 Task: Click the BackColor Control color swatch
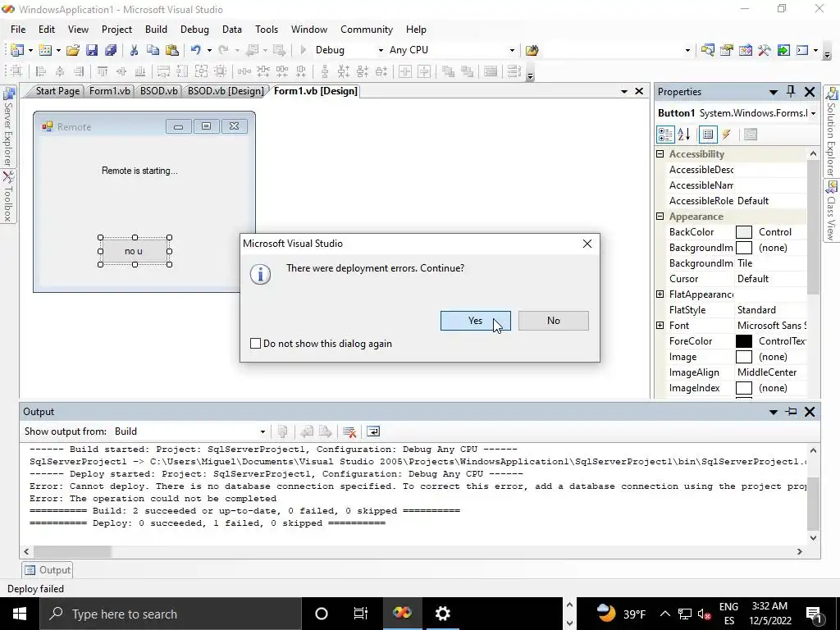point(743,232)
